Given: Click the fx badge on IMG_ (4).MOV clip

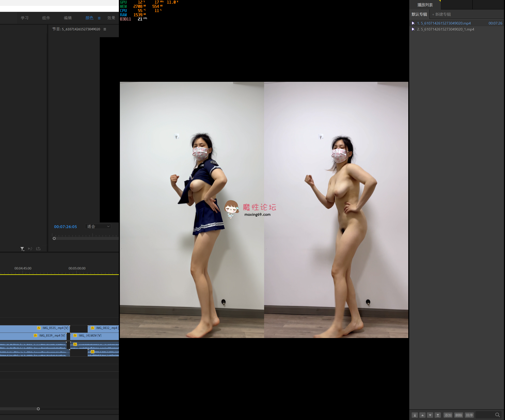Looking at the screenshot, I should tap(75, 335).
